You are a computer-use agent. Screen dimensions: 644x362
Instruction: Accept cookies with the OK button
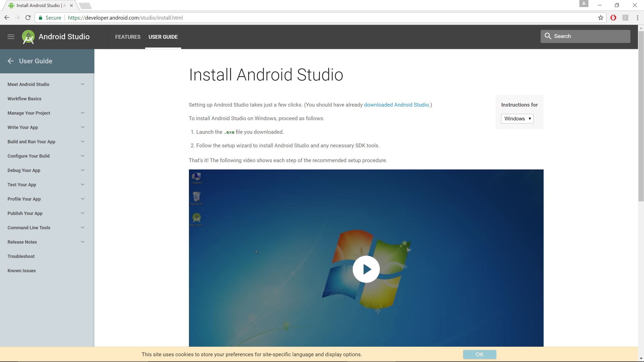479,354
